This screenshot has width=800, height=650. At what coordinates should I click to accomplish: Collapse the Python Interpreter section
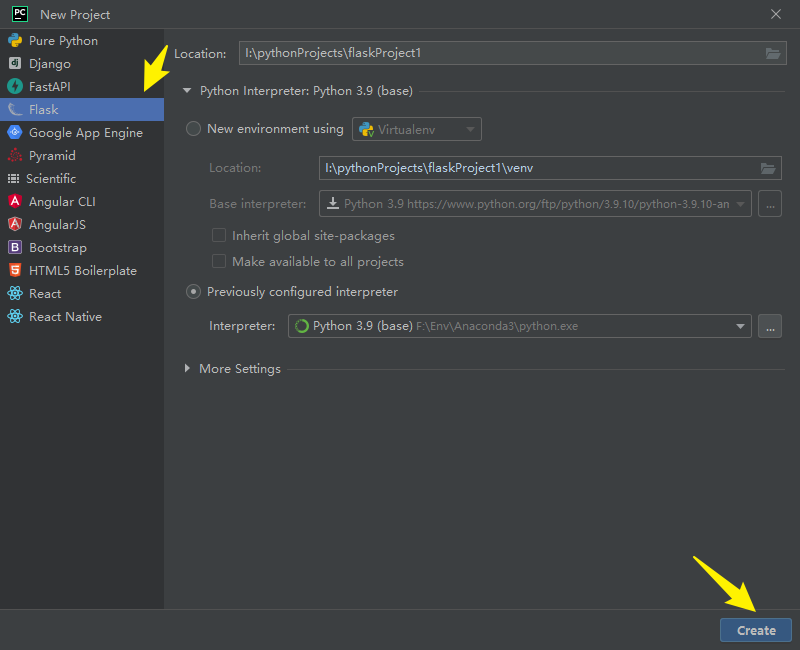click(187, 91)
